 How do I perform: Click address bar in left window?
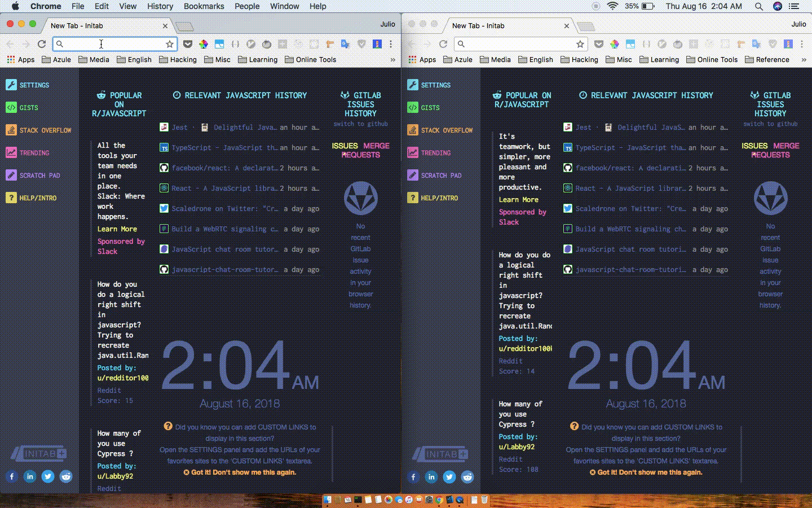114,44
